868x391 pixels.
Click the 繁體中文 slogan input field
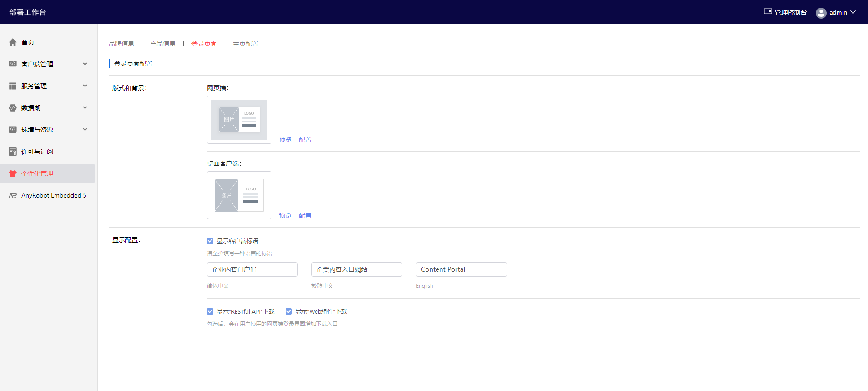point(357,269)
